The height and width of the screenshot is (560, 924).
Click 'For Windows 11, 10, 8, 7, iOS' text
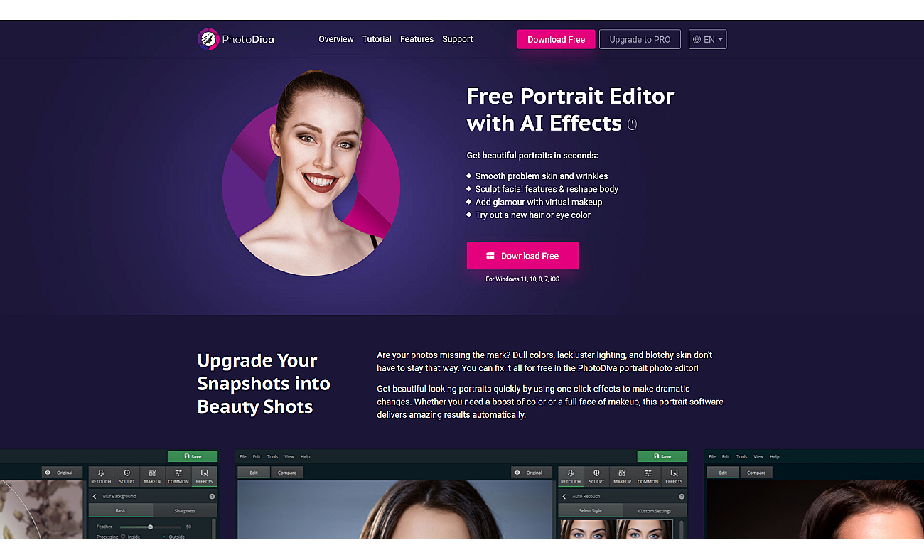click(522, 279)
